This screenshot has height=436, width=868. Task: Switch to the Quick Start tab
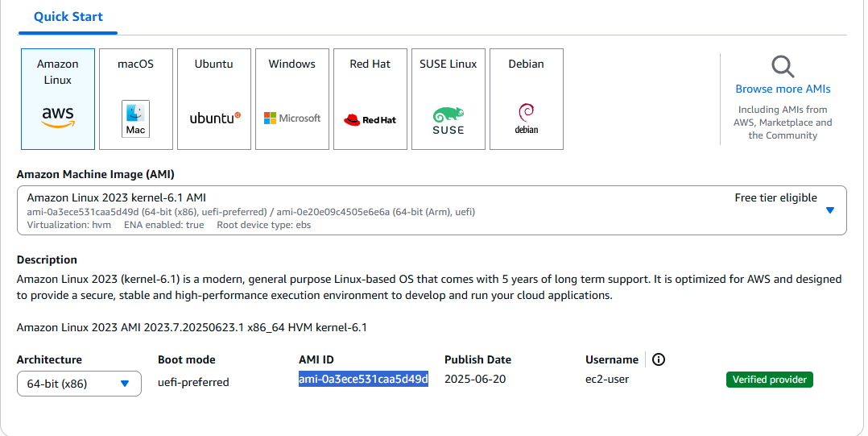68,17
